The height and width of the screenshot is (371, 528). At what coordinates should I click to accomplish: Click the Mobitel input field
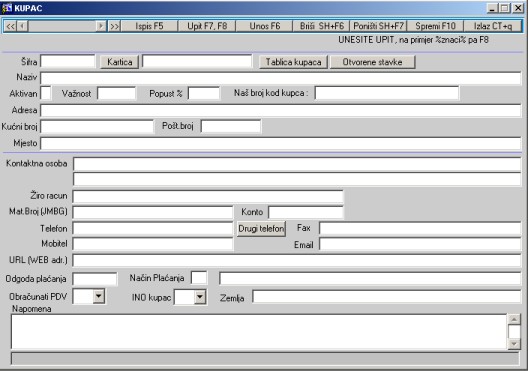click(153, 244)
